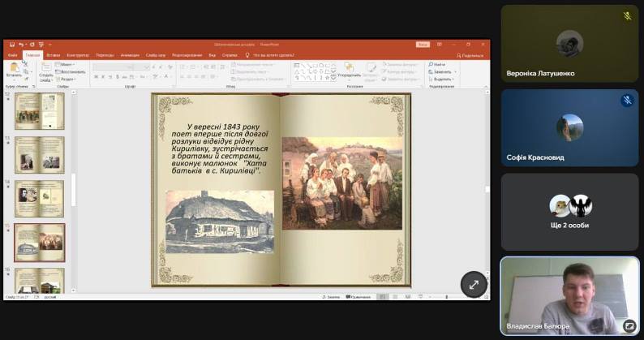This screenshot has width=644, height=340.
Task: Click the Create slide (Создать слайд) icon
Action: pyautogui.click(x=46, y=68)
